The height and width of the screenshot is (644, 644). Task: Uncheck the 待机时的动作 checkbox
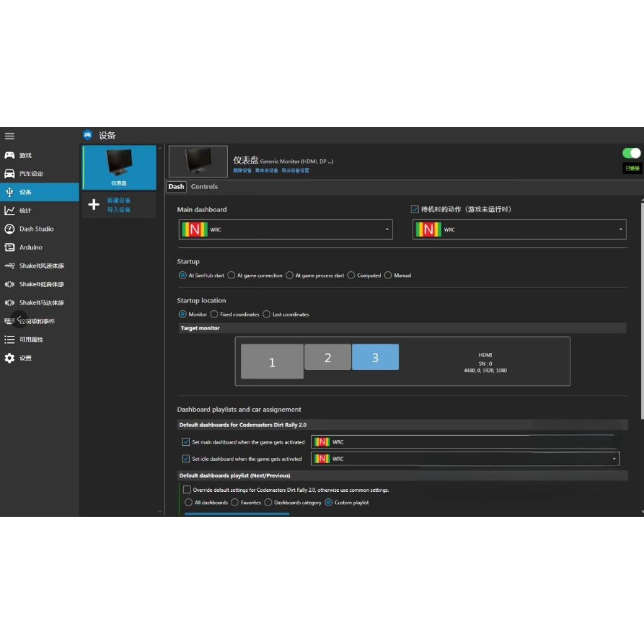[415, 209]
